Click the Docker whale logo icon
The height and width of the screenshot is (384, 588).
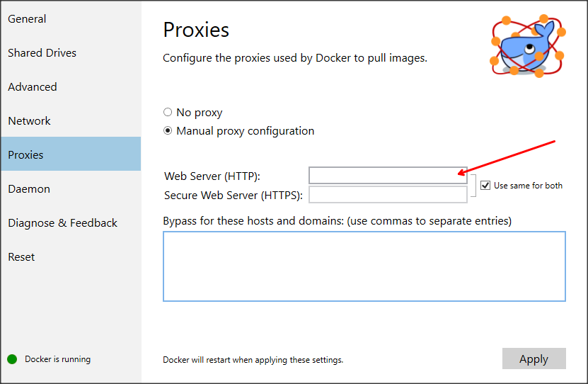point(528,46)
